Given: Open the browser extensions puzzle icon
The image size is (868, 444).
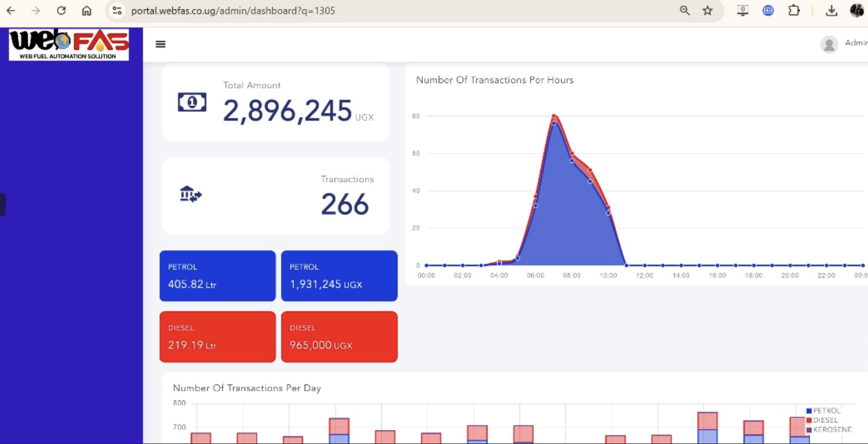Looking at the screenshot, I should coord(794,11).
